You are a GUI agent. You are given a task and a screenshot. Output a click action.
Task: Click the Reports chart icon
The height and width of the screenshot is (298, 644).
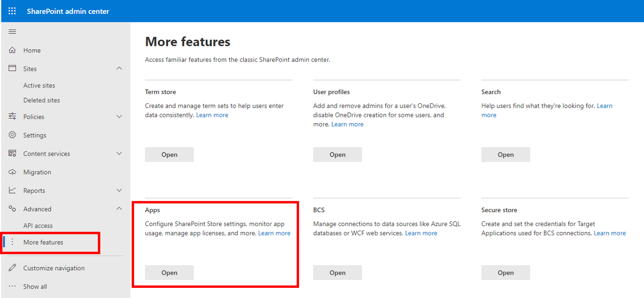(12, 190)
